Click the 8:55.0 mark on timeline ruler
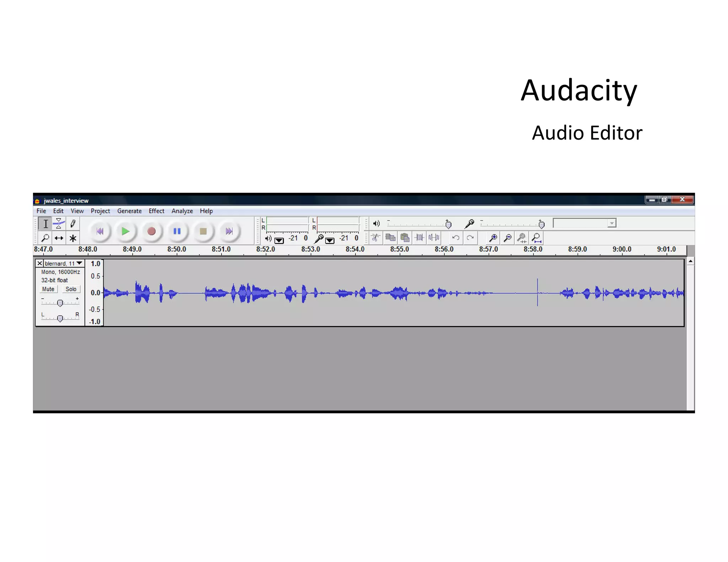Image resolution: width=728 pixels, height=562 pixels. 400,250
